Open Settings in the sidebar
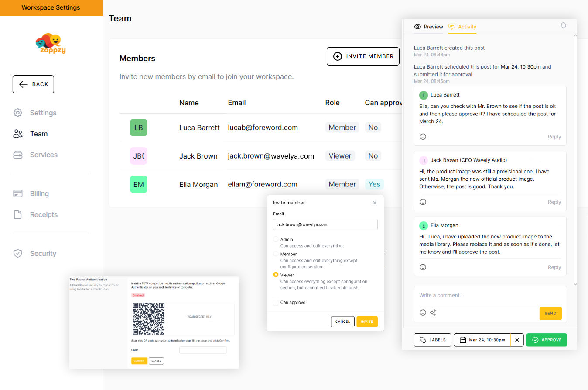Screen dimensions: 588x390 tap(43, 113)
